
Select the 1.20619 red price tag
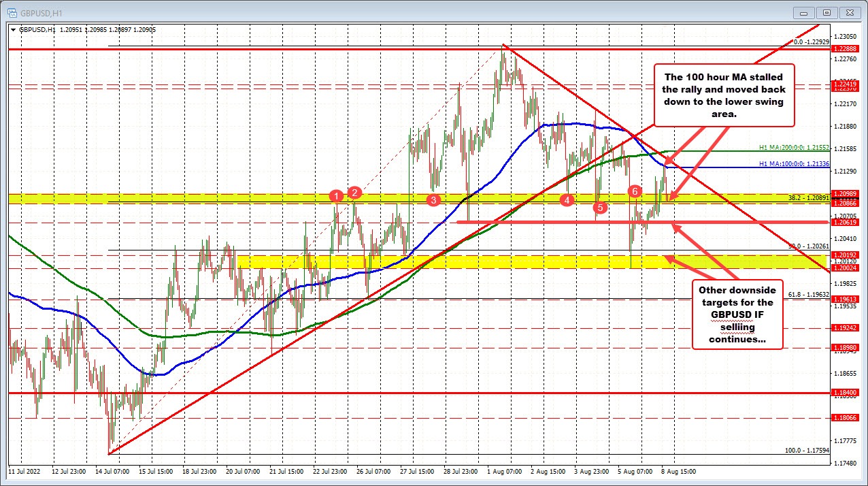(846, 222)
